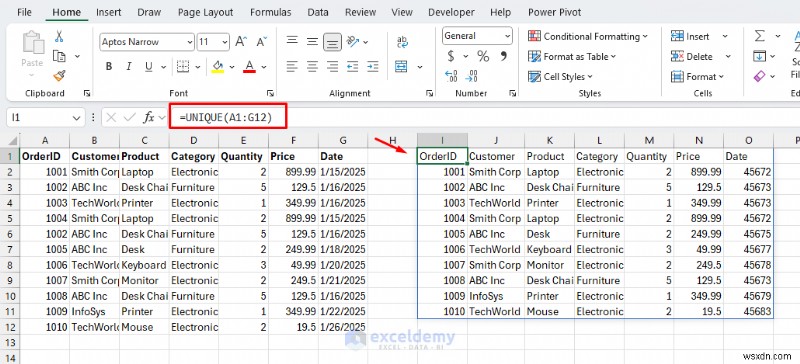Open the File menu
Viewport: 800px width, 364px height.
pyautogui.click(x=24, y=12)
